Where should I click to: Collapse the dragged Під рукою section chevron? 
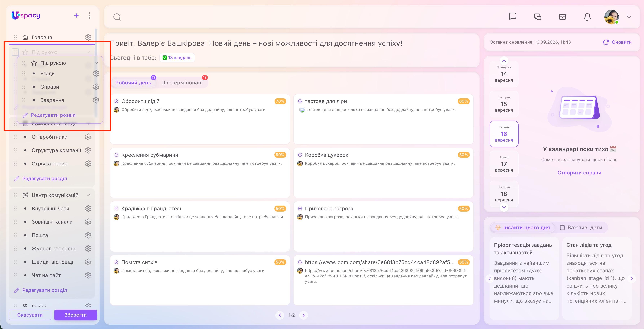(x=96, y=63)
